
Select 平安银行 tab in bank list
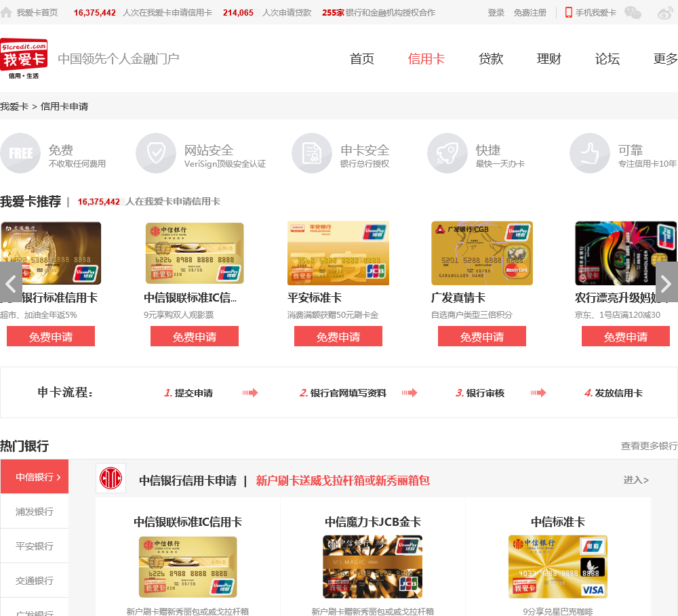click(x=35, y=546)
